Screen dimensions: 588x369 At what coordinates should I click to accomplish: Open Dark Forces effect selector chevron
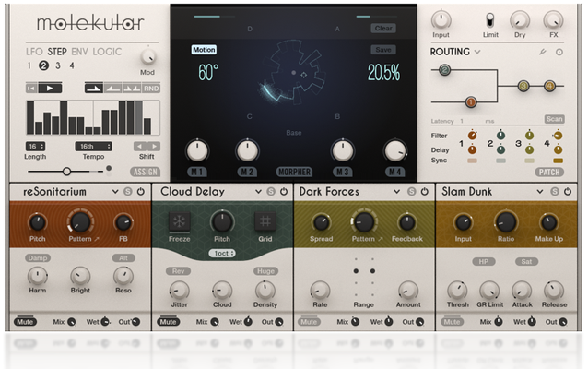point(396,192)
